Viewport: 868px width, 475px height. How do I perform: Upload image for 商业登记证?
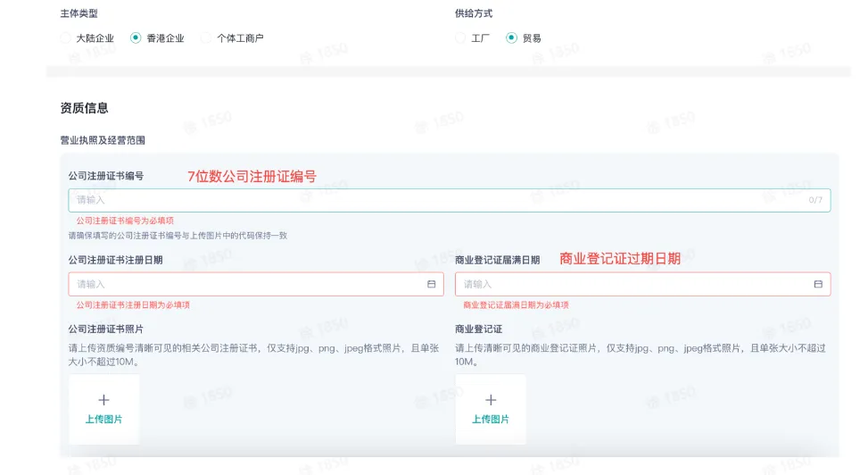point(491,409)
